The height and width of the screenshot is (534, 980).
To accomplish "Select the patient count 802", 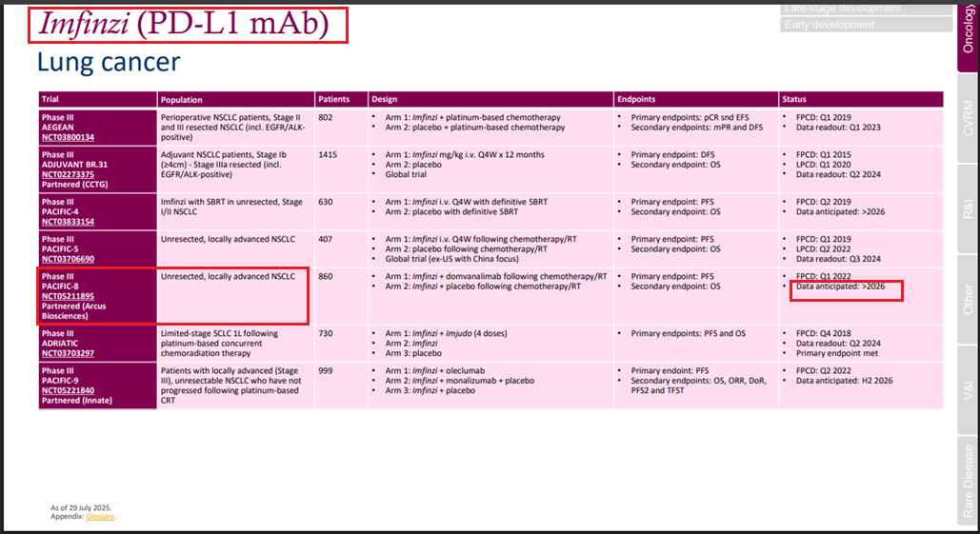I will [326, 117].
